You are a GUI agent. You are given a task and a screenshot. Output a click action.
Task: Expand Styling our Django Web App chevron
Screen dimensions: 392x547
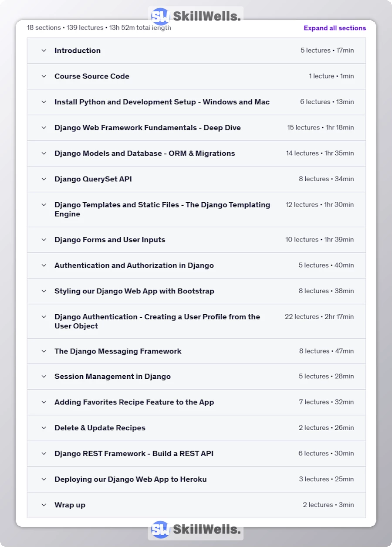(44, 291)
